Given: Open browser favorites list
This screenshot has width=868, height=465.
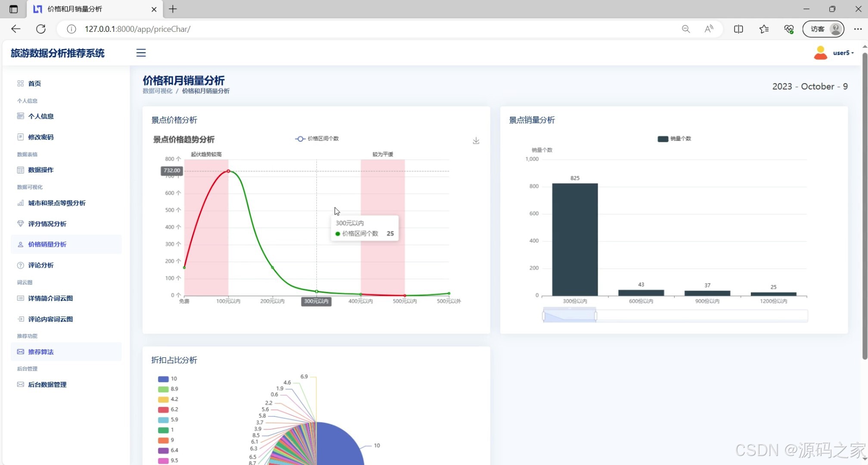Looking at the screenshot, I should tap(764, 29).
